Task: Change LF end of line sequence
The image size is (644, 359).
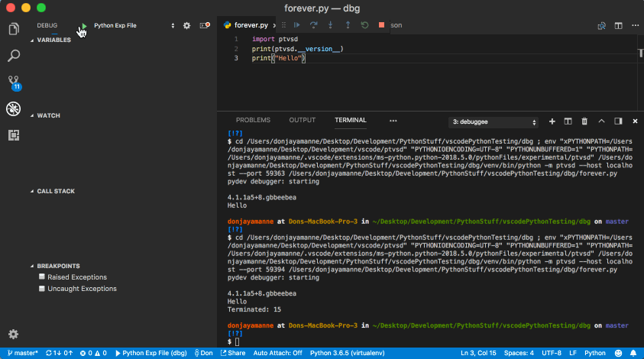Action: [x=572, y=353]
